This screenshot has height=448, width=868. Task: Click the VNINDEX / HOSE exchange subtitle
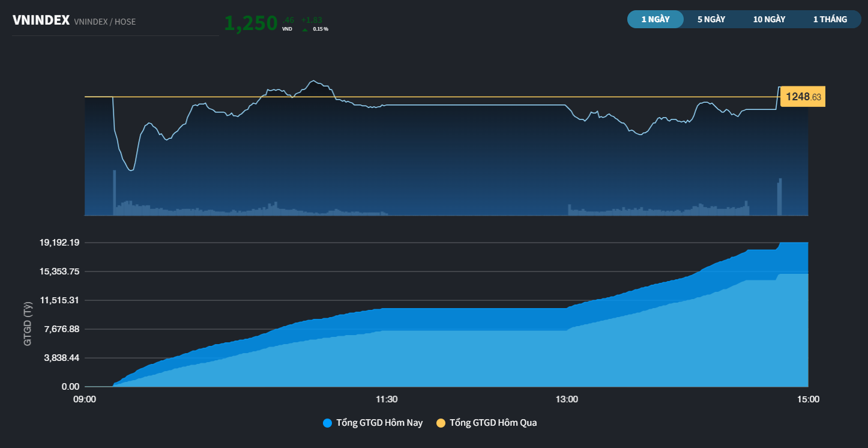[105, 22]
